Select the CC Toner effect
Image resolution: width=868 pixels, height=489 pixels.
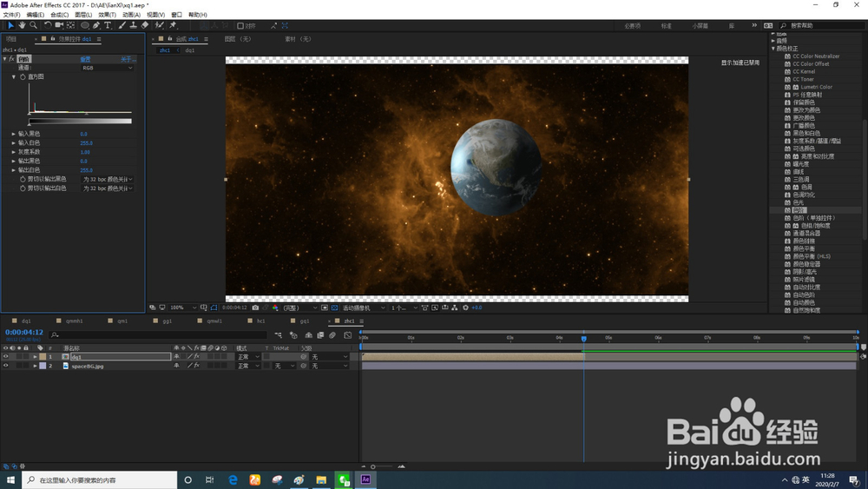(803, 79)
